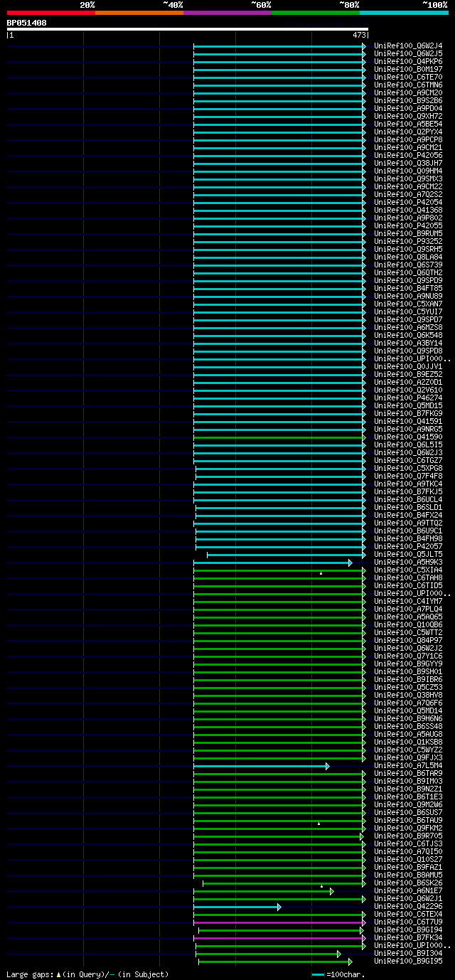The image size is (455, 980).
Task: Click the UniRef100_Q7F4F8 label
Action: click(x=408, y=476)
